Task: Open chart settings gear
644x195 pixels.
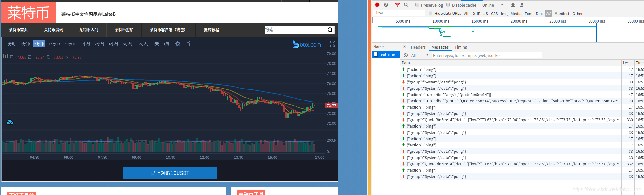Action: tap(178, 44)
